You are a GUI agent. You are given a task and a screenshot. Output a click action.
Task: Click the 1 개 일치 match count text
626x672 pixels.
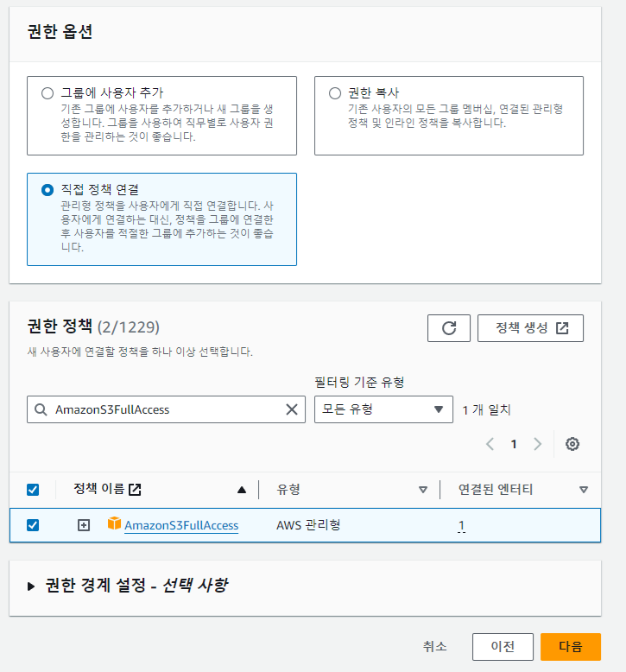coord(486,410)
